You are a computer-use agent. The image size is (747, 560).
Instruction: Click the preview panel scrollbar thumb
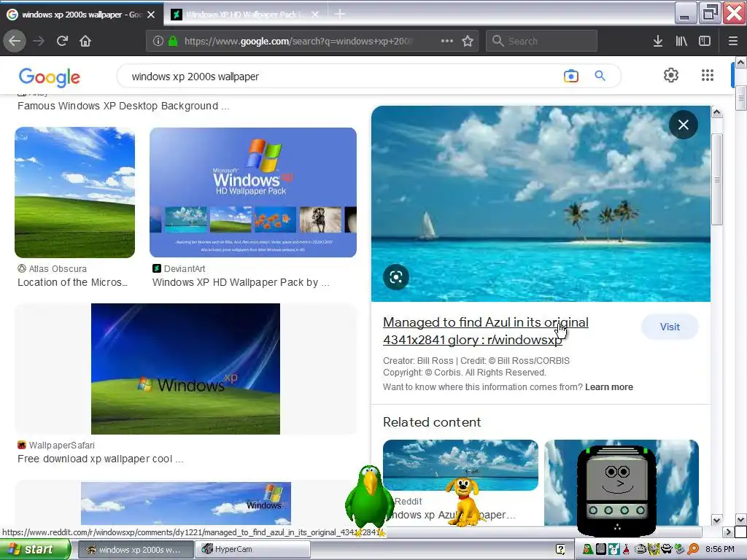[x=716, y=179]
